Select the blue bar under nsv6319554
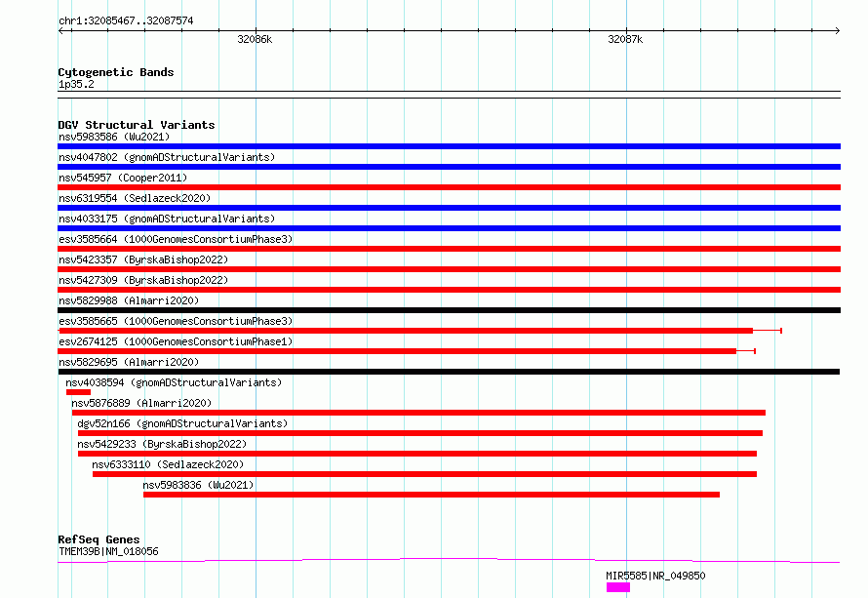This screenshot has width=868, height=598. pos(449,208)
